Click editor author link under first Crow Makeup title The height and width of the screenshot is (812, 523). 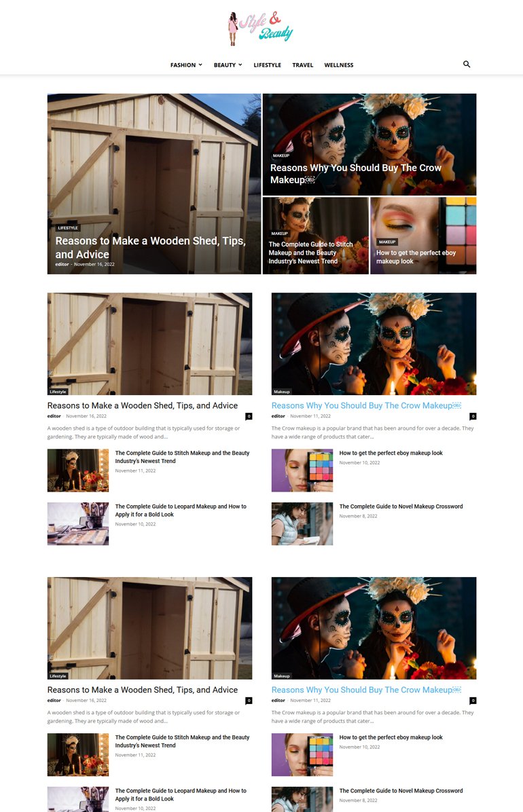pos(278,416)
